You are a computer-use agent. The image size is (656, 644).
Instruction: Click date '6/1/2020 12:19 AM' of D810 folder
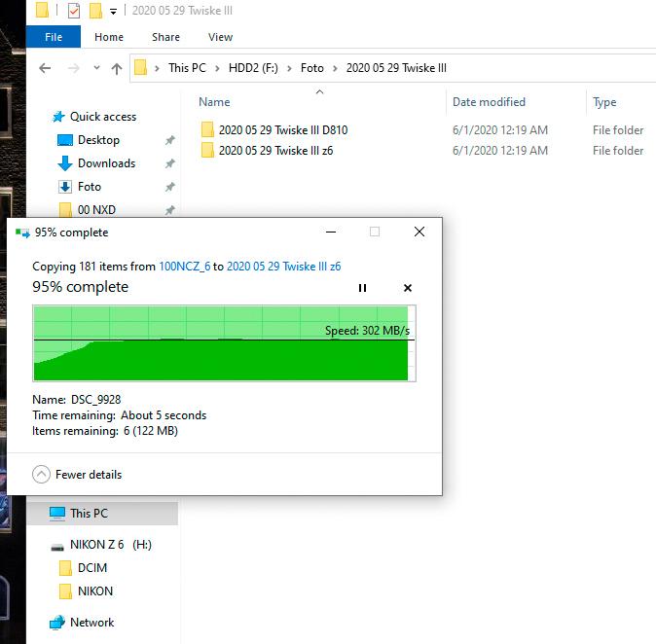pos(500,130)
